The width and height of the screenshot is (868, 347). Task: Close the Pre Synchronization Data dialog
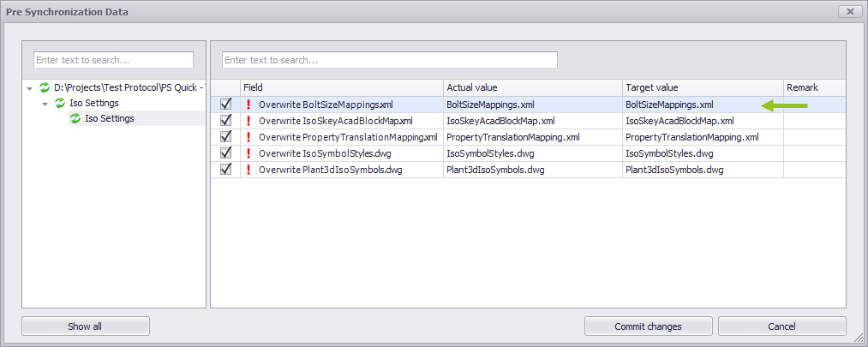pyautogui.click(x=850, y=12)
